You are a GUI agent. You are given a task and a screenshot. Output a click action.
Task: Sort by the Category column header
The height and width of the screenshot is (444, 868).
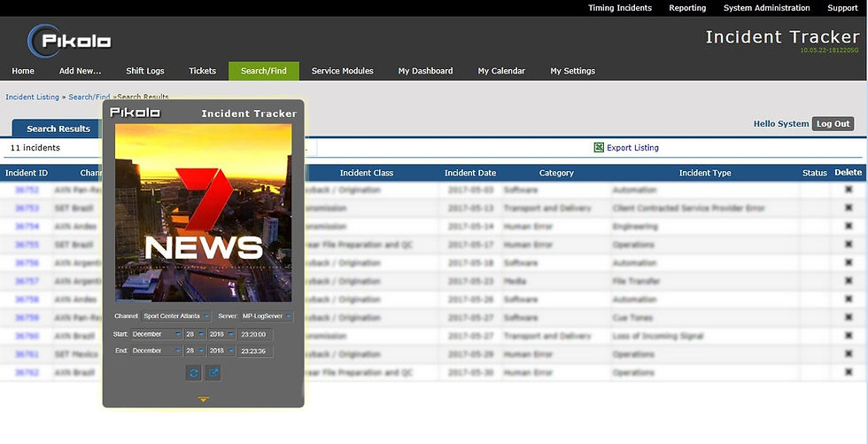coord(556,173)
